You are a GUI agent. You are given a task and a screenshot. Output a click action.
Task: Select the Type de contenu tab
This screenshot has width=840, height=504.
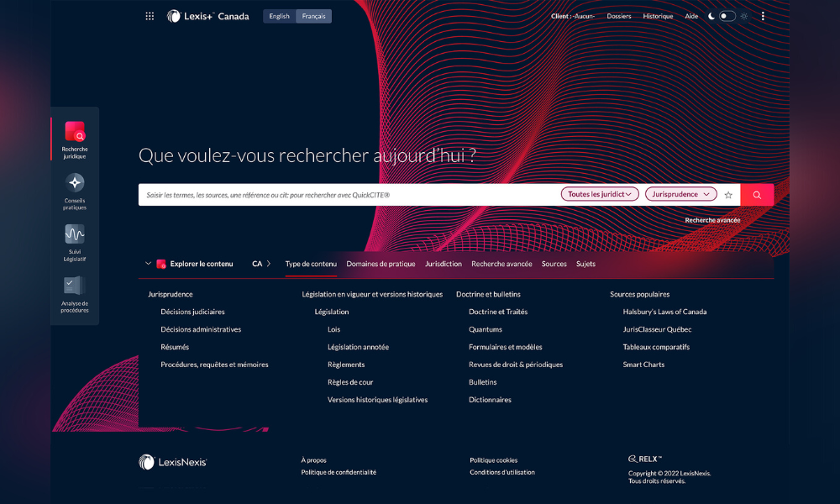(x=311, y=264)
